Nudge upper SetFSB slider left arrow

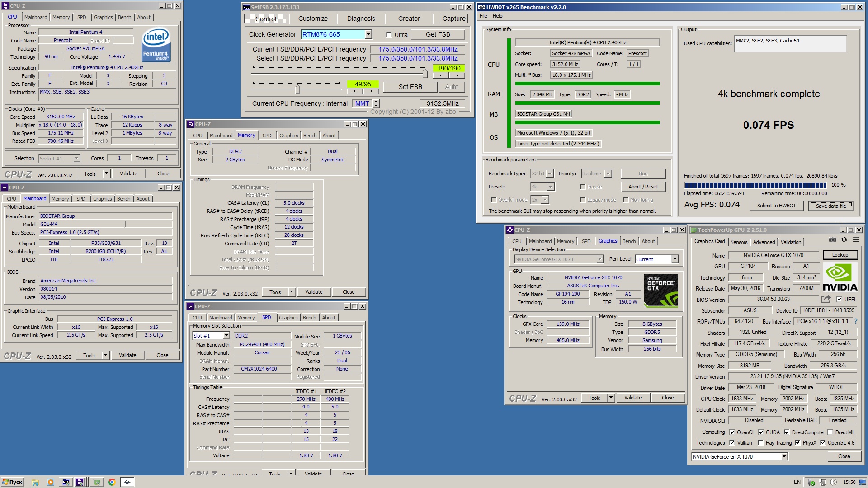(441, 75)
